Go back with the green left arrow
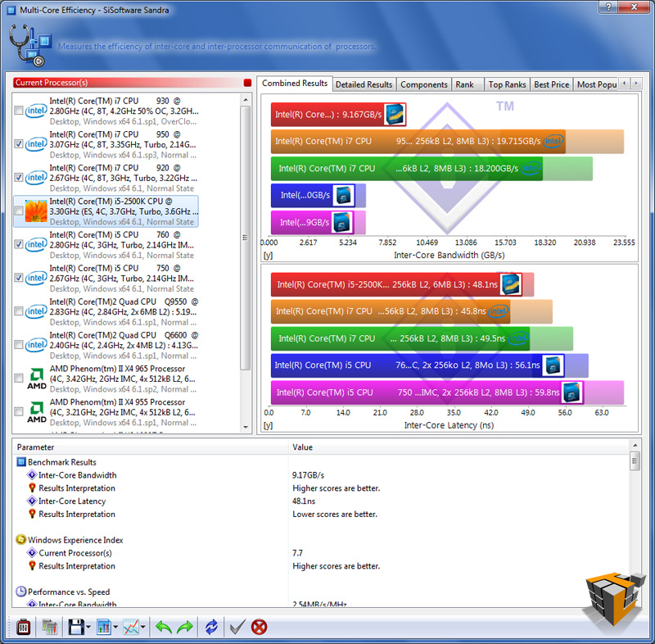 click(163, 627)
